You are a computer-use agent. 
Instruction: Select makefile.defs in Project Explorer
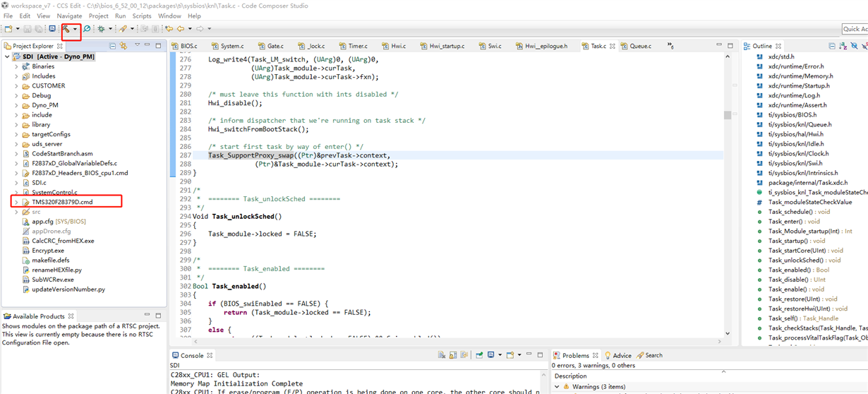click(50, 260)
